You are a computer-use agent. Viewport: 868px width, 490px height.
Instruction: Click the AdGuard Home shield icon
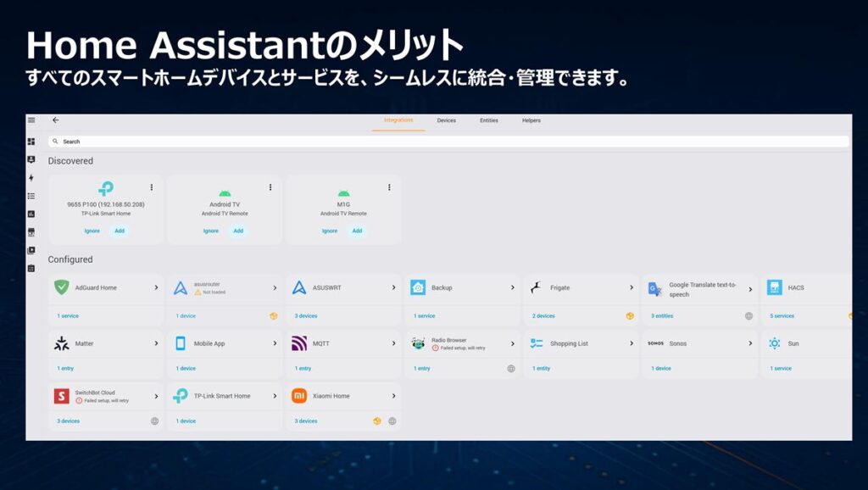pyautogui.click(x=61, y=287)
